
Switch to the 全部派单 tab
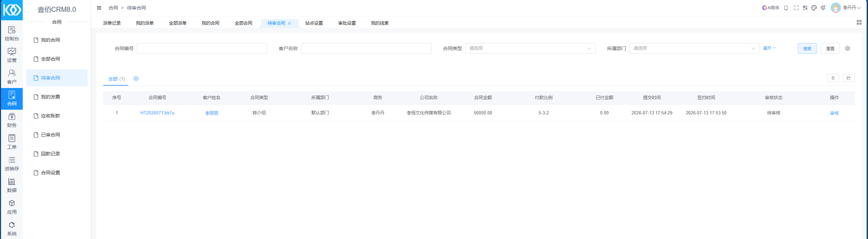(178, 23)
